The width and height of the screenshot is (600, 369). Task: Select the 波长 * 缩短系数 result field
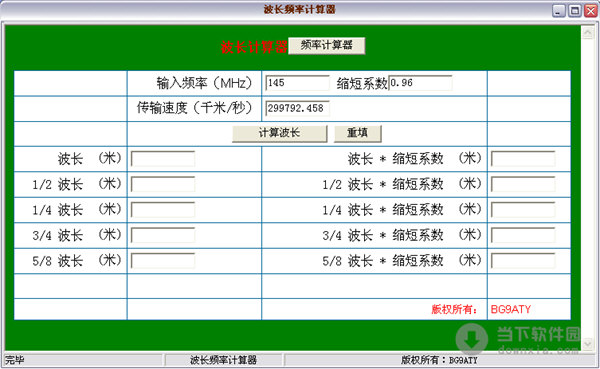click(523, 159)
